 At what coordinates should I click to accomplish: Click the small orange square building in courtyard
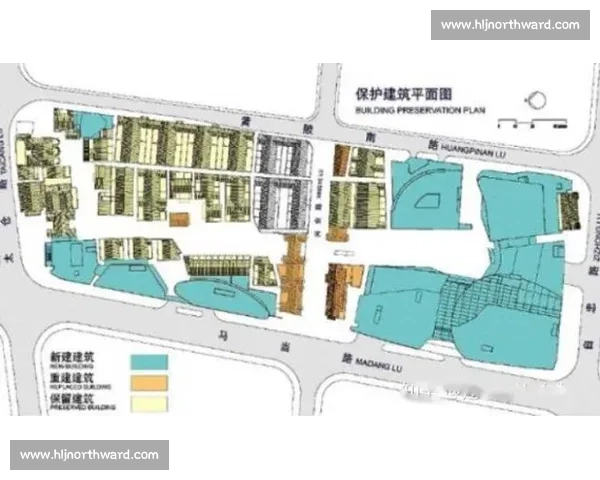179,219
